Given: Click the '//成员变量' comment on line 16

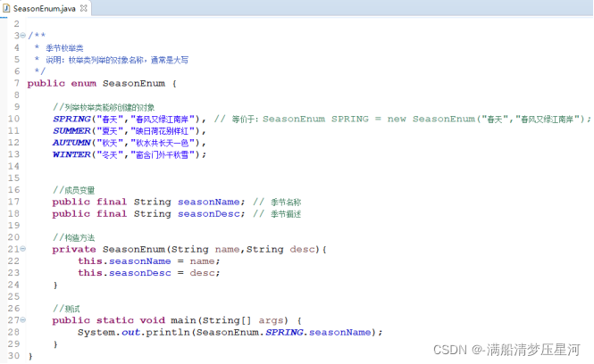Looking at the screenshot, I should point(74,190).
